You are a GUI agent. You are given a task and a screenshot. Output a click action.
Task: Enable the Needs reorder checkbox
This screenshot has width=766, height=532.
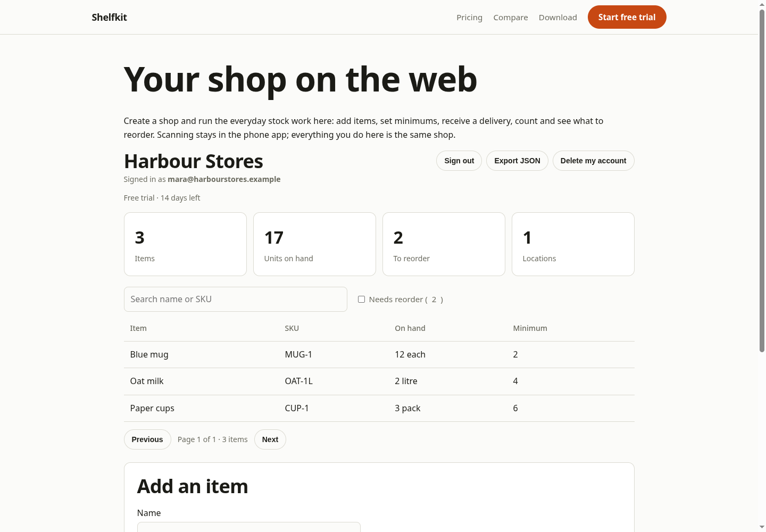(361, 300)
